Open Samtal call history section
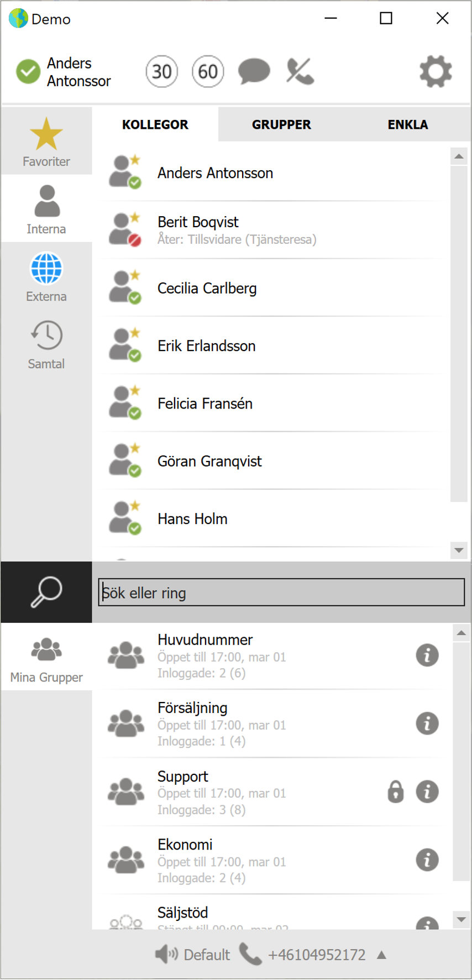Screen dimensions: 472x980 point(46,344)
